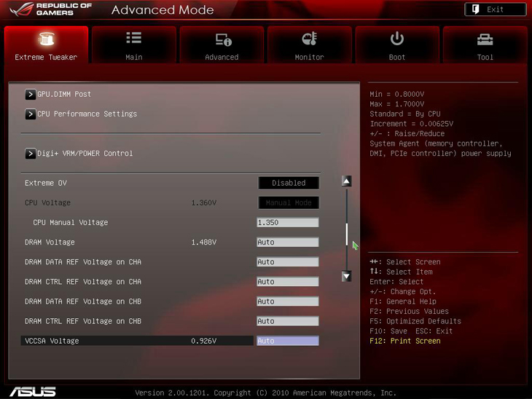Open Digi+ VRM/POWER Control submenu
Viewport: 532px width, 399px height.
pos(31,154)
